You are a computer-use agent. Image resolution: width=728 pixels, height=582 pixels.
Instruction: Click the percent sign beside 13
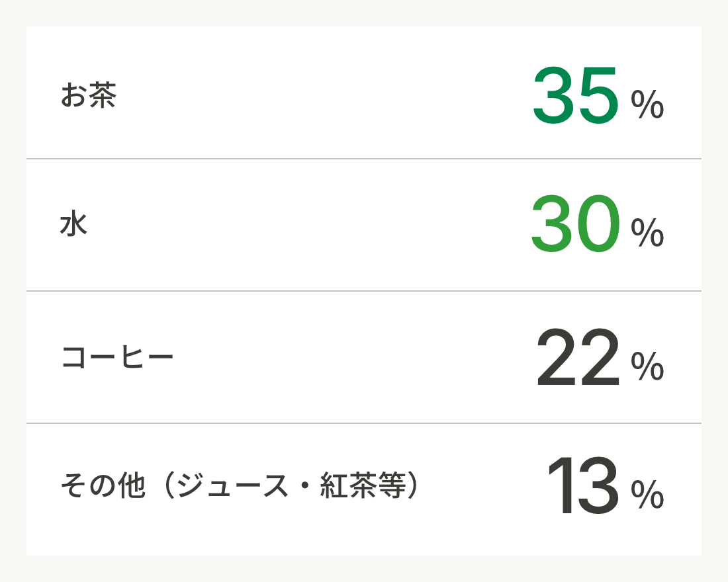coord(647,495)
